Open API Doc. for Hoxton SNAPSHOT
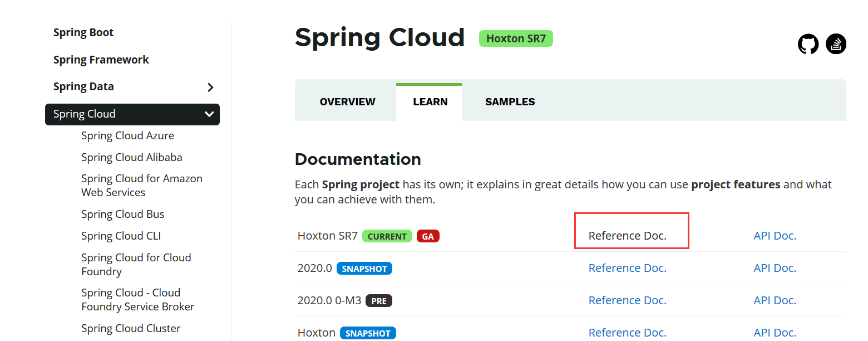 pos(775,333)
